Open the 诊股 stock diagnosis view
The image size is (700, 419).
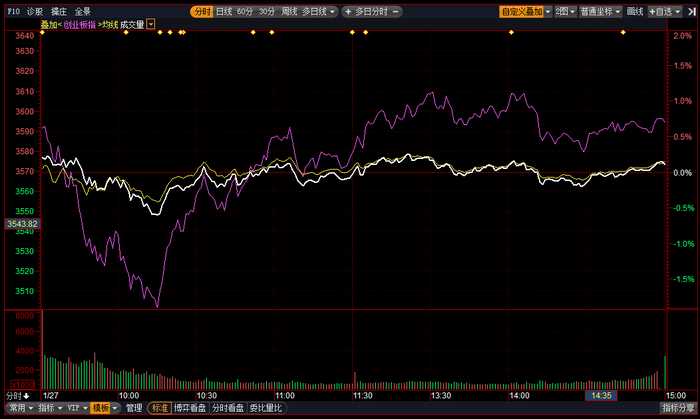[x=35, y=12]
